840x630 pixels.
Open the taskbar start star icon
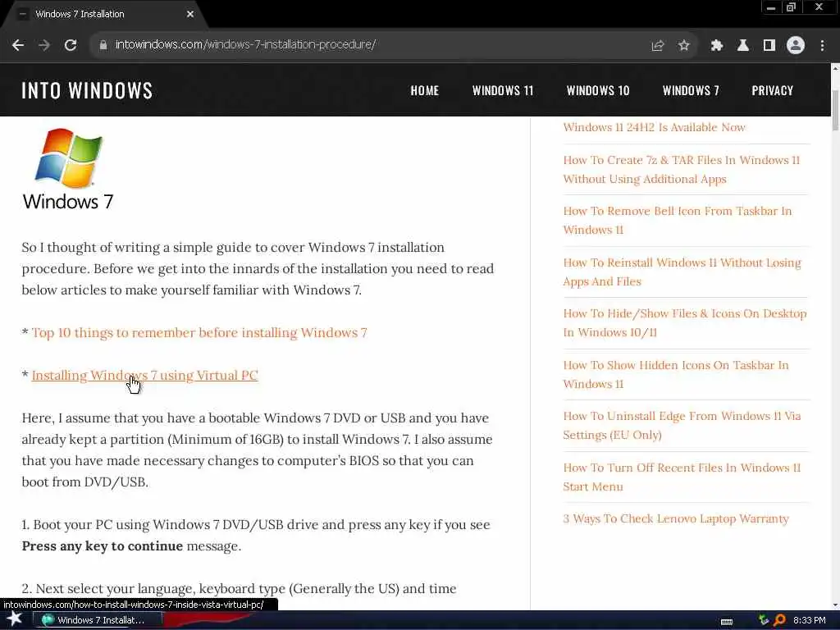point(14,619)
